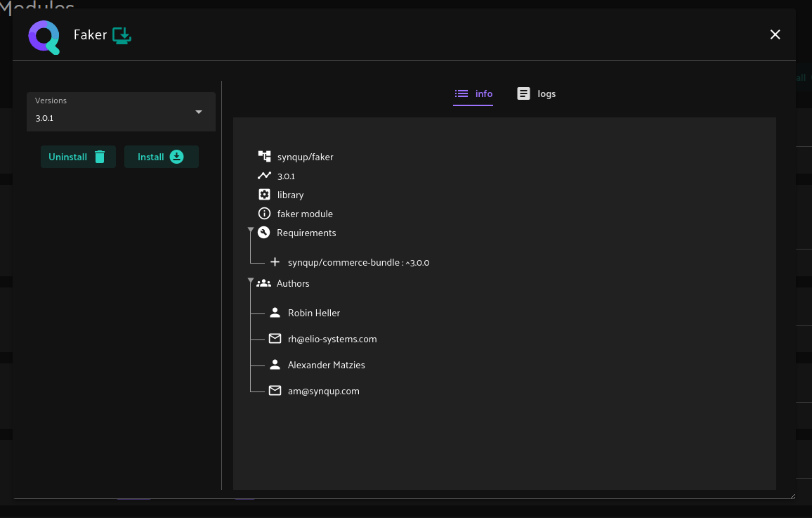
Task: Click the dialog resize handle at bottom-right corner
Action: tap(792, 496)
